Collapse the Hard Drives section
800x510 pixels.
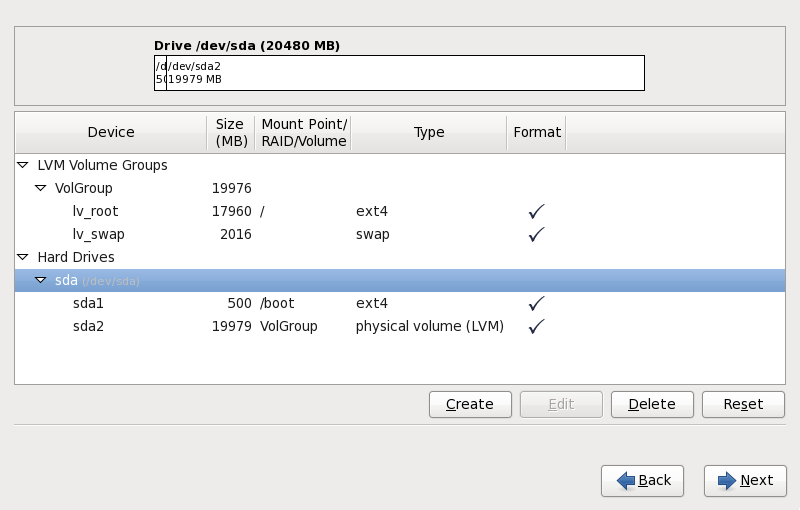pyautogui.click(x=23, y=257)
